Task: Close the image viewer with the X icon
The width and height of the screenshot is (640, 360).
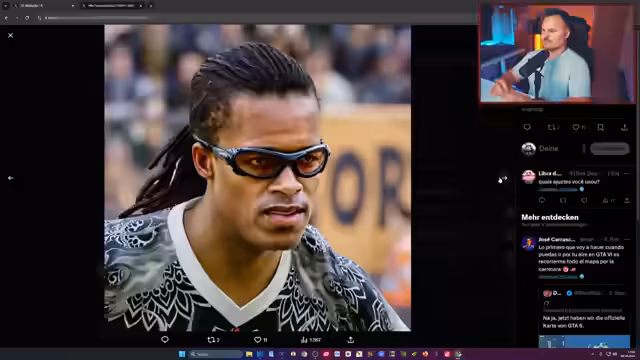Action: (x=11, y=36)
